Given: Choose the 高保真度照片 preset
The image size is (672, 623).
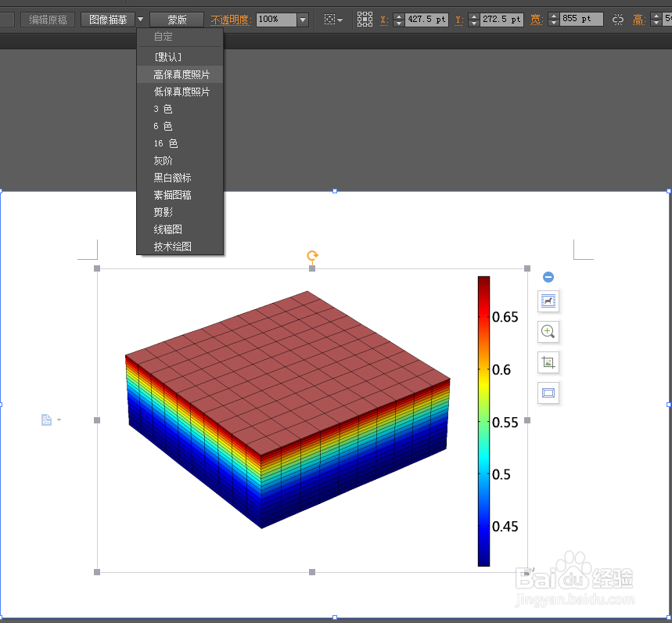Looking at the screenshot, I should click(180, 74).
